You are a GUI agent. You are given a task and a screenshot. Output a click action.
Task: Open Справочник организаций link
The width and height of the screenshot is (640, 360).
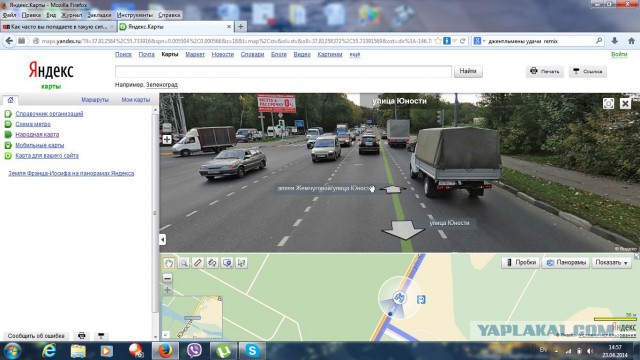click(x=49, y=114)
